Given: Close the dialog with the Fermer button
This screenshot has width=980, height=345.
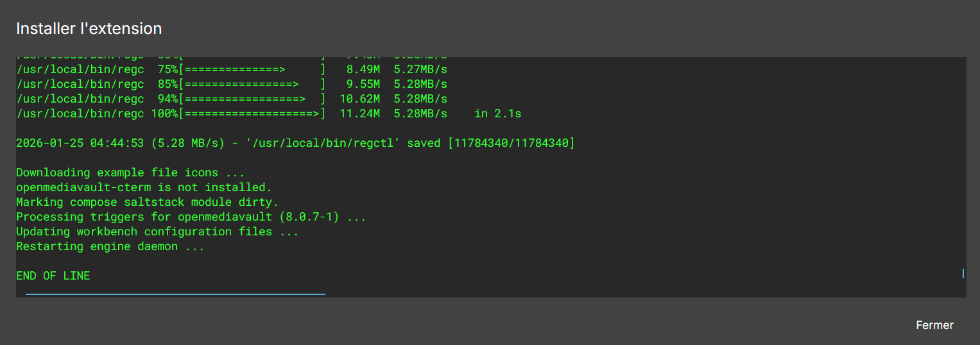Looking at the screenshot, I should [x=934, y=325].
